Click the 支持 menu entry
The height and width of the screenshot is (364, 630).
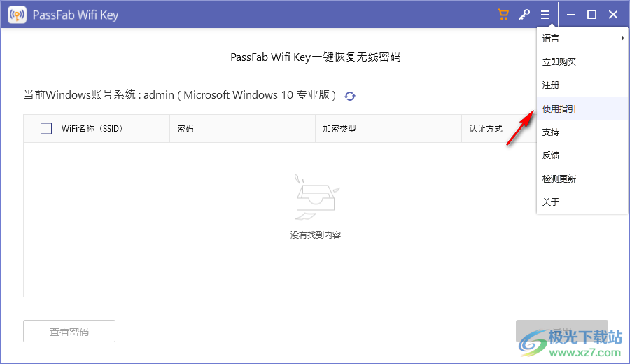click(582, 132)
